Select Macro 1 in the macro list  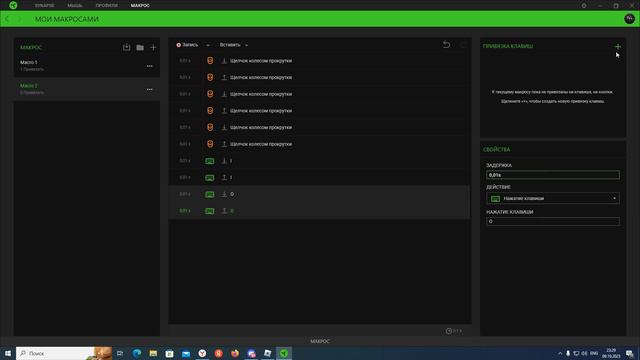87,66
